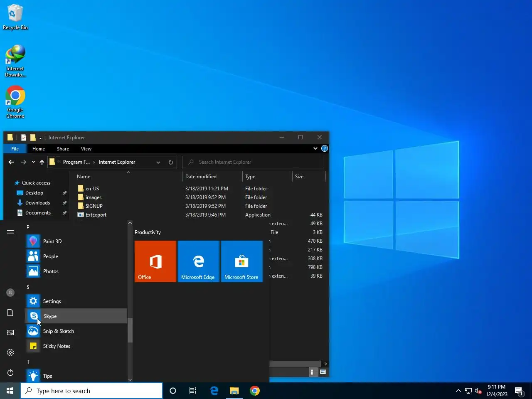
Task: Click the Office tile
Action: (155, 261)
